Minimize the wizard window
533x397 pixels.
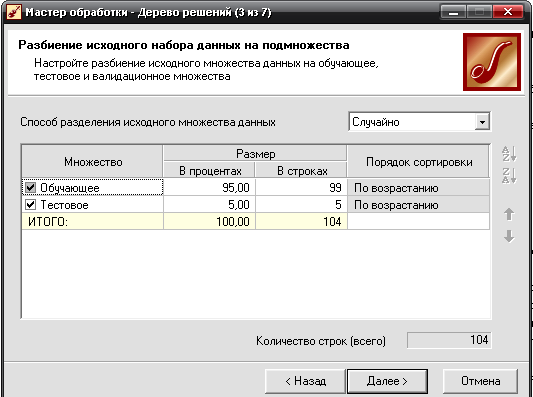453,12
